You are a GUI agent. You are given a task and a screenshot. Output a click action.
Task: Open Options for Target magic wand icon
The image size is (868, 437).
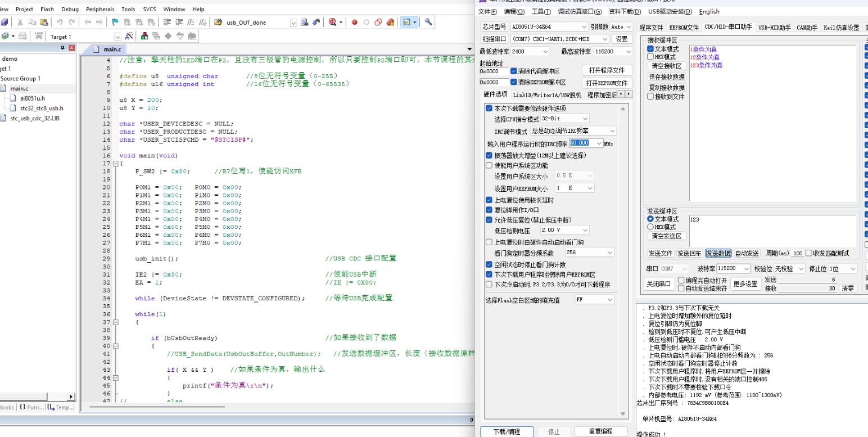[129, 36]
